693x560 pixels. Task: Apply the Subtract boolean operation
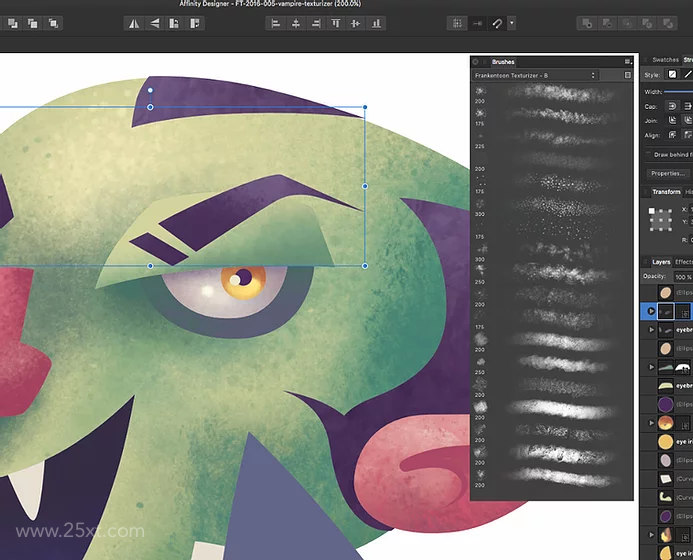[607, 23]
